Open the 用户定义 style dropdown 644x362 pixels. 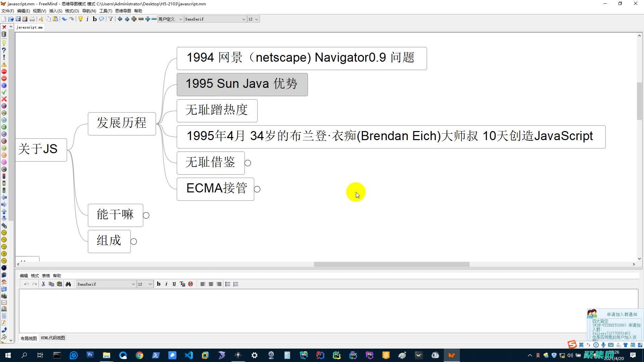170,19
